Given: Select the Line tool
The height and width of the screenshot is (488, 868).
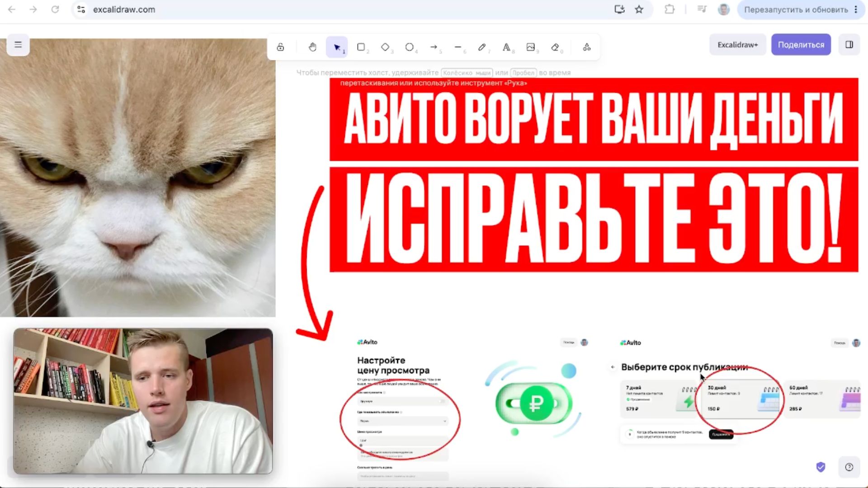Looking at the screenshot, I should 458,47.
